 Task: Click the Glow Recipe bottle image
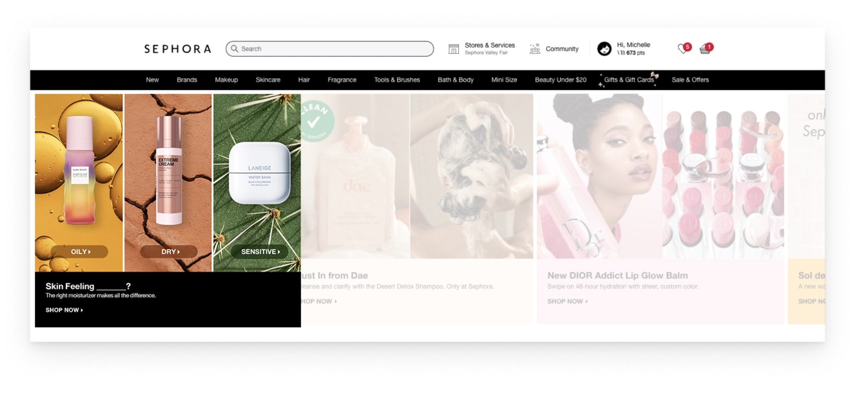coord(80,170)
